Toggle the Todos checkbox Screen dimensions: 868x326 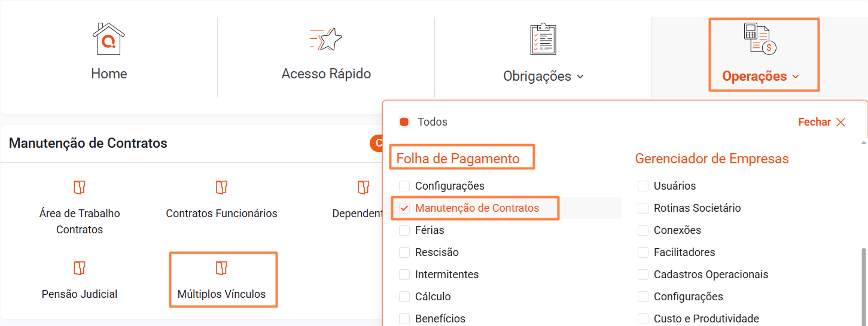[x=404, y=122]
